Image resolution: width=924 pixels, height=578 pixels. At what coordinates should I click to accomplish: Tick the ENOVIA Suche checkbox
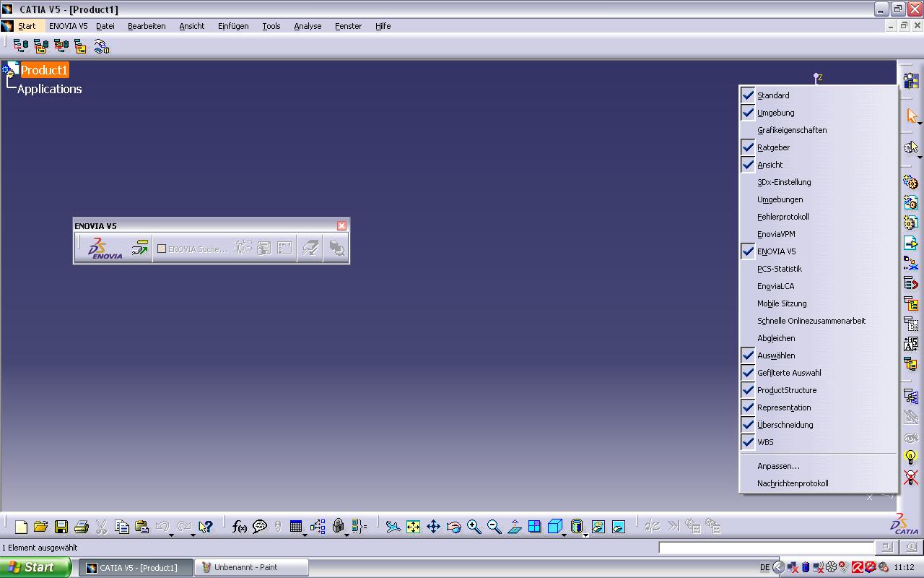[x=162, y=249]
